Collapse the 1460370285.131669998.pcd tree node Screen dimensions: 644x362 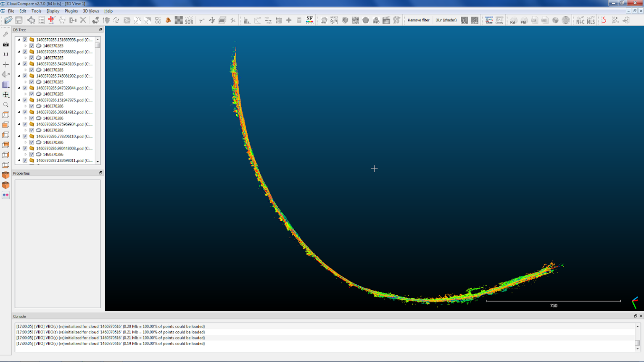coord(19,40)
